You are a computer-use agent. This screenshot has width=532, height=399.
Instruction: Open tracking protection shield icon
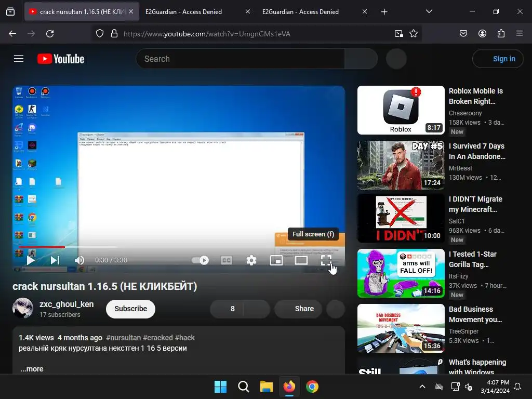(99, 34)
